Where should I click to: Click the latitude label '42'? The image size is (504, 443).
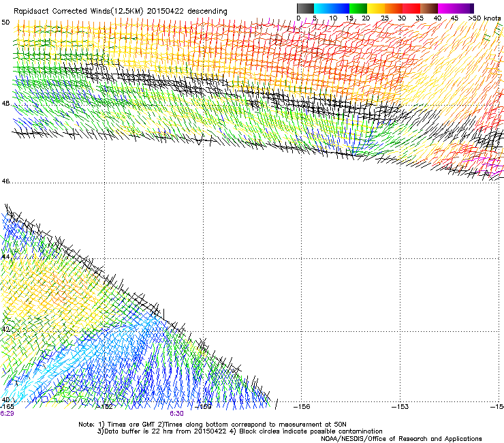click(x=5, y=329)
